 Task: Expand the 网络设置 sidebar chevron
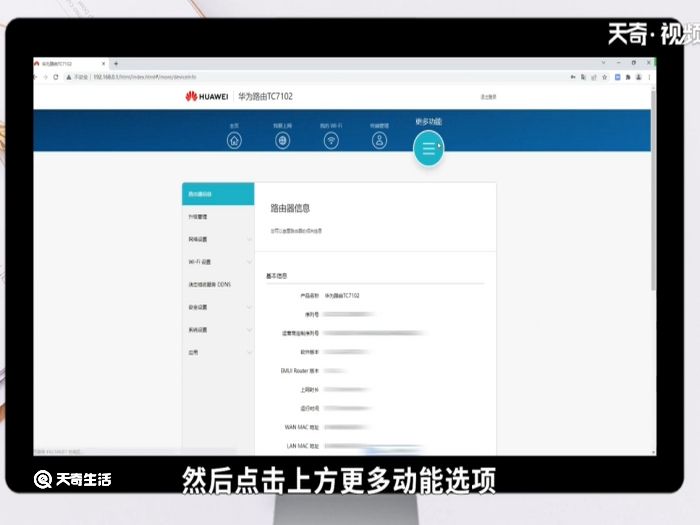249,239
